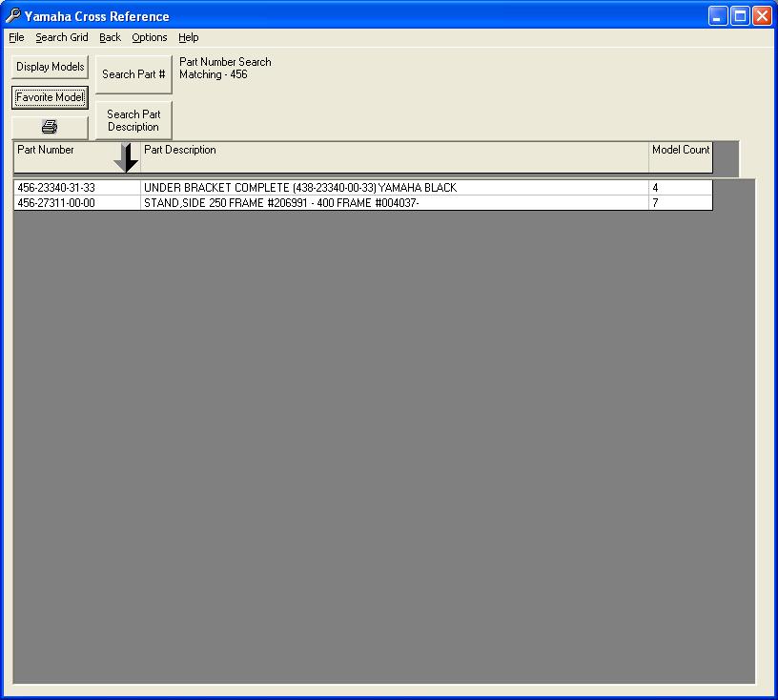This screenshot has width=778, height=700.
Task: Select the Back menu item
Action: [110, 37]
